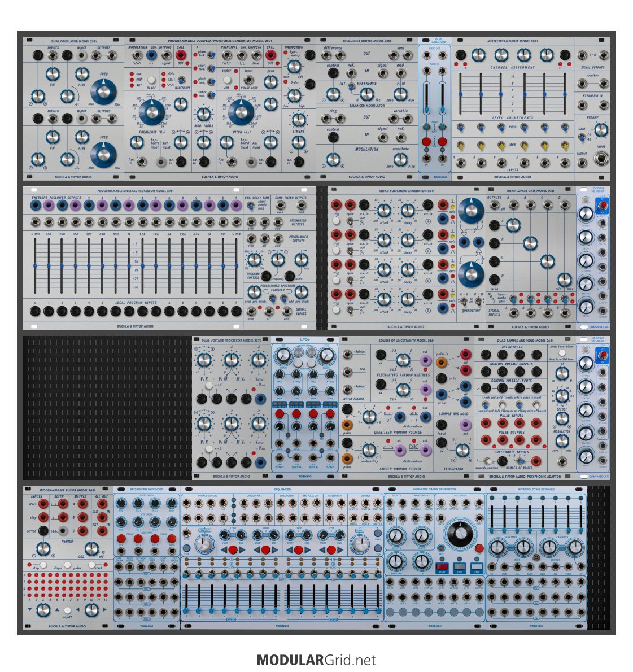This screenshot has width=633, height=672.
Task: Click the STOP button on Harmonic Timing Generator
Action: click(460, 568)
